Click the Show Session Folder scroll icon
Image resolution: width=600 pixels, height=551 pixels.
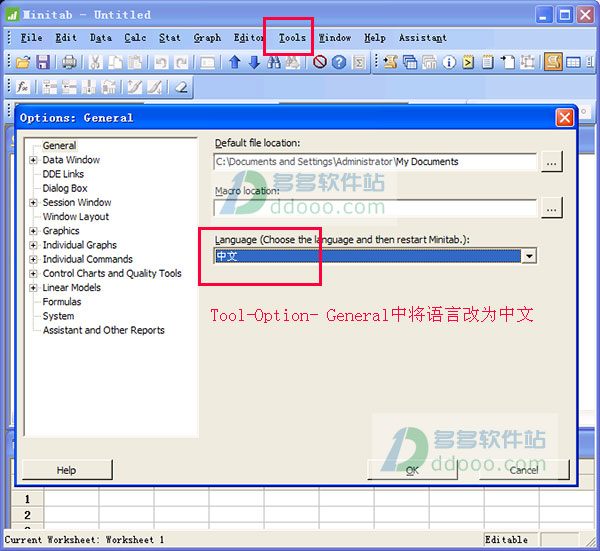(x=391, y=62)
